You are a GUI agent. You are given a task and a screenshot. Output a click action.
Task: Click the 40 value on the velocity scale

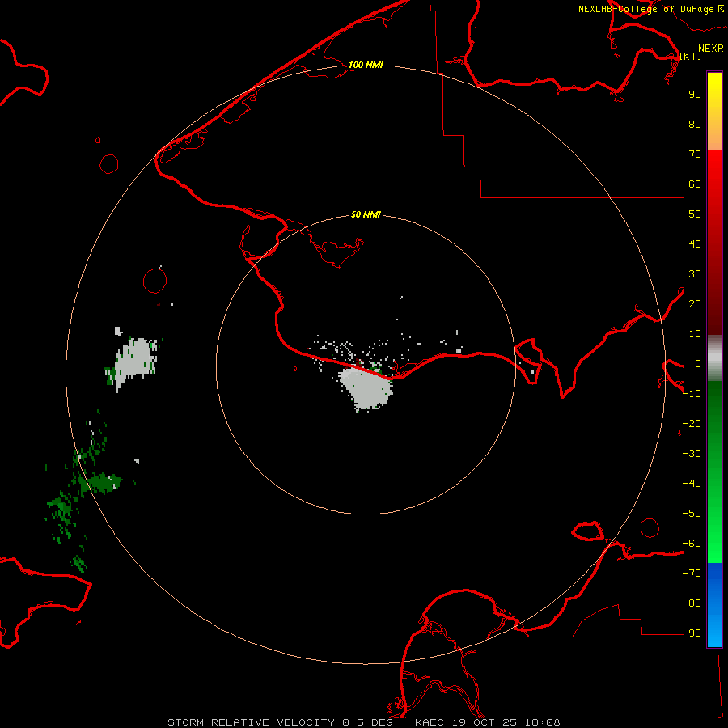point(695,244)
